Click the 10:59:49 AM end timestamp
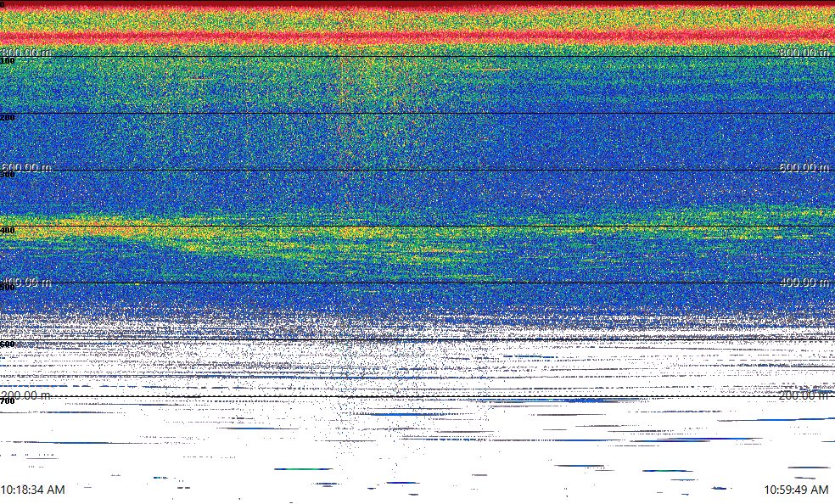835x504 pixels. tap(796, 490)
